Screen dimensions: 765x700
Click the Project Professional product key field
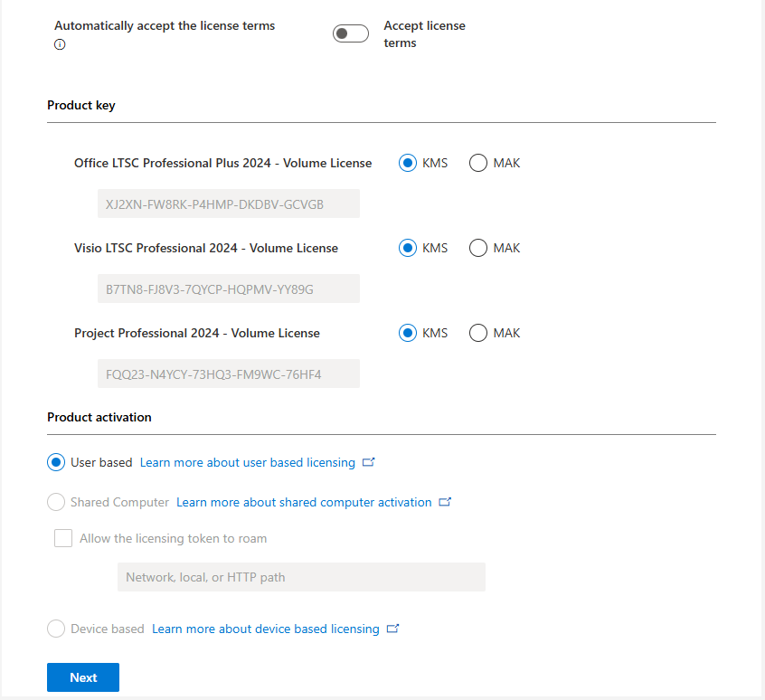coord(229,374)
